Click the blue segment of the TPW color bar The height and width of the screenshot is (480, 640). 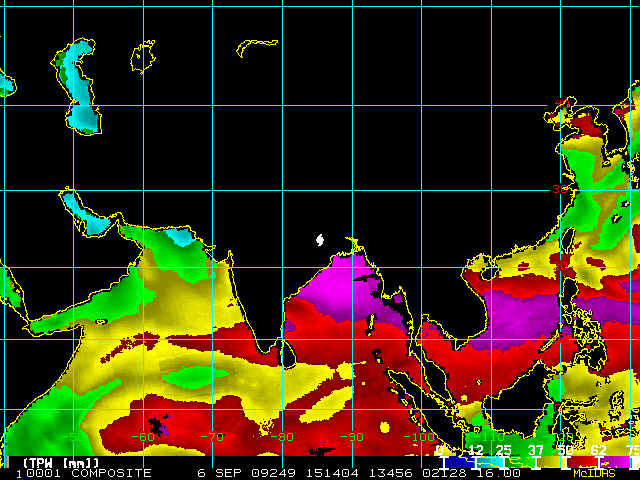click(459, 462)
